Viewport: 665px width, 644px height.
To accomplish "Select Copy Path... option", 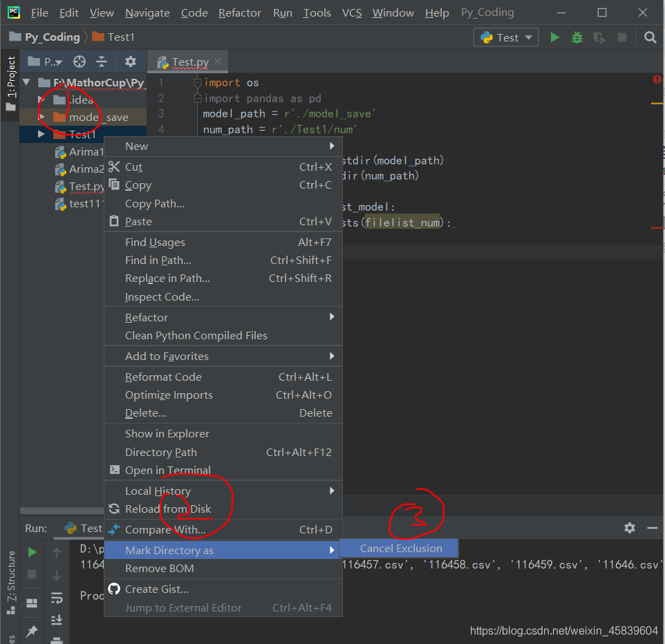I will pyautogui.click(x=223, y=204).
